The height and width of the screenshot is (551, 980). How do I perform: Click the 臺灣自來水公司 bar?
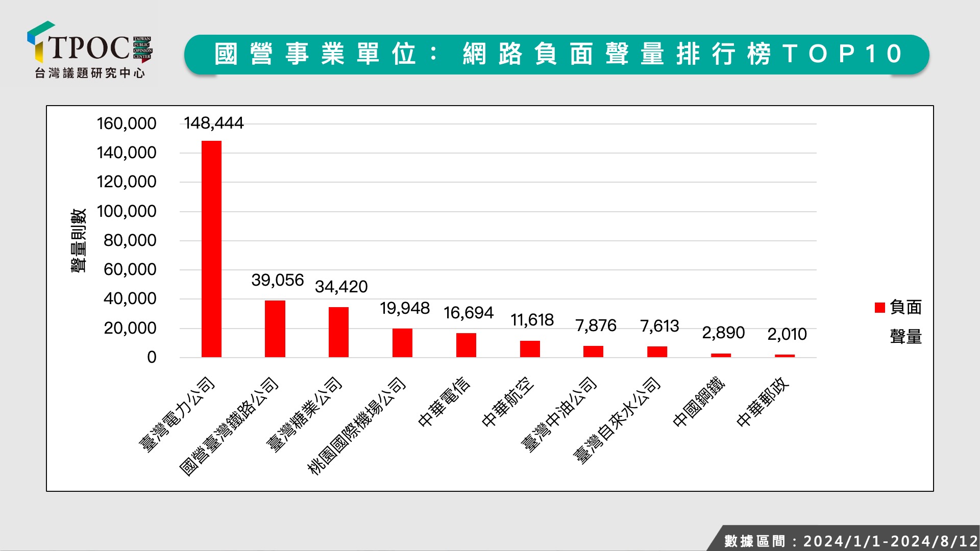click(x=657, y=352)
